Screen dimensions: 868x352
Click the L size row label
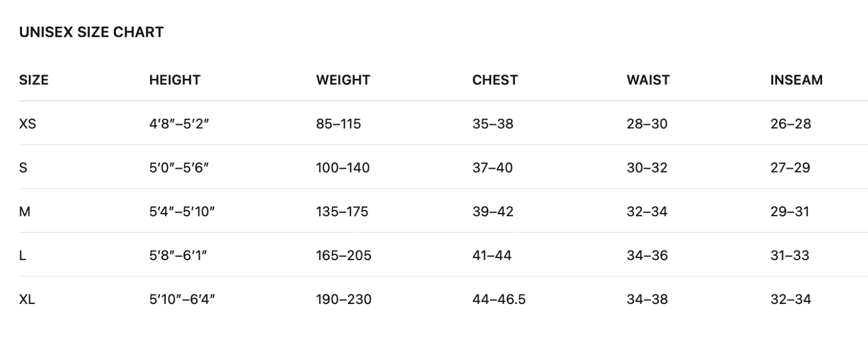pyautogui.click(x=22, y=255)
